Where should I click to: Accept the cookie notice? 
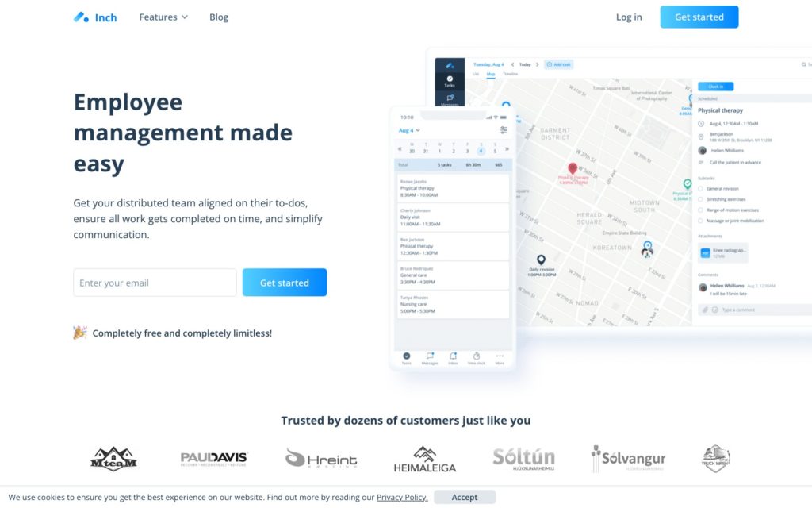[x=465, y=497]
